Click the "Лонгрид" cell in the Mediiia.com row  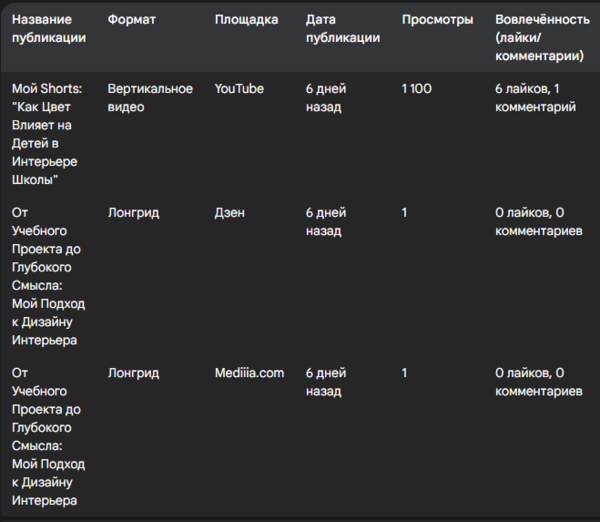(x=133, y=373)
